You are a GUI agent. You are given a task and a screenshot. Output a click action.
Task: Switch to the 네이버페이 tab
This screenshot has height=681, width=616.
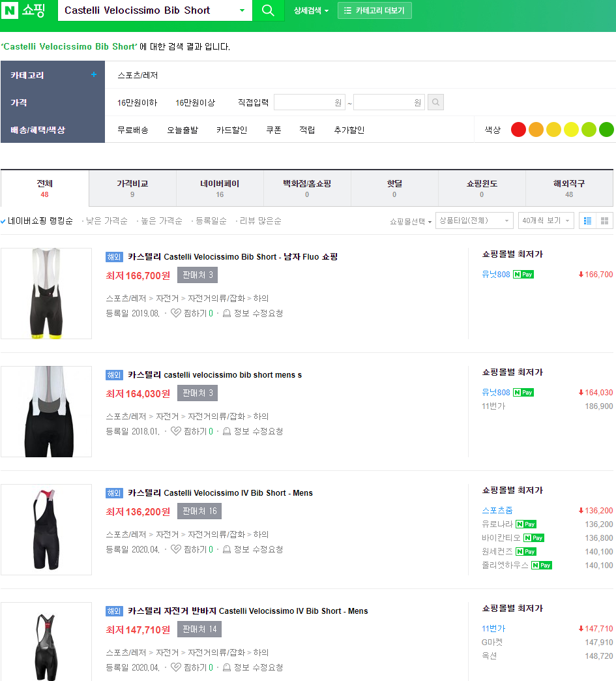coord(220,188)
